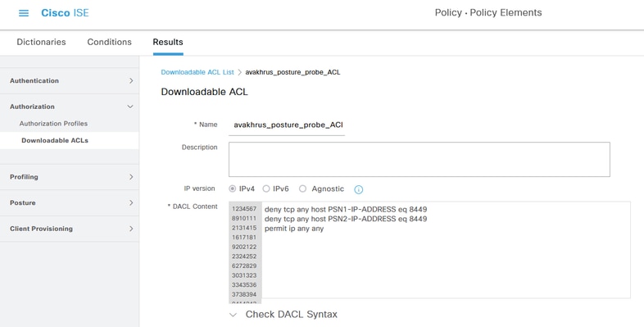Select the IPv4 radio button
Viewport: 644px width, 327px height.
pyautogui.click(x=233, y=189)
